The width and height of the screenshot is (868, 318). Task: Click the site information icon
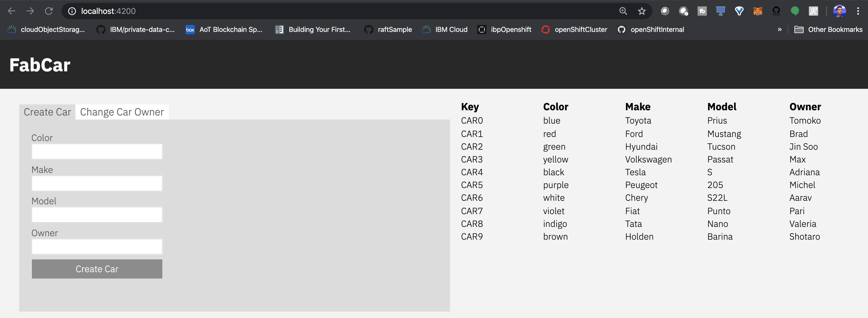pyautogui.click(x=72, y=11)
